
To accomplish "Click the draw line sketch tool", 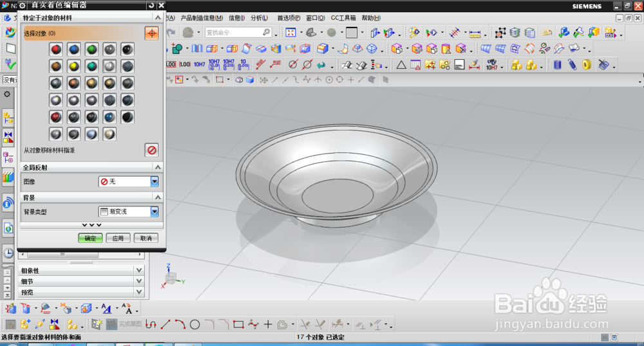I will (x=166, y=325).
